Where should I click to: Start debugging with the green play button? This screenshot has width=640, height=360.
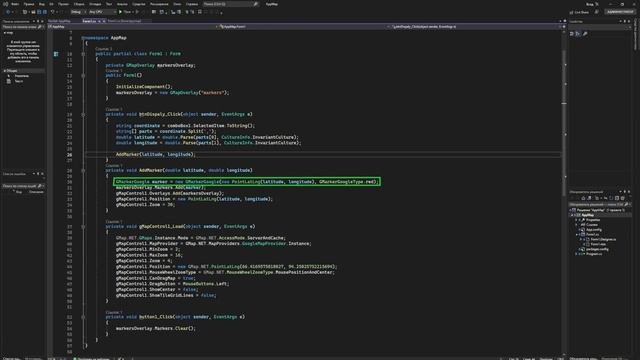[120, 12]
